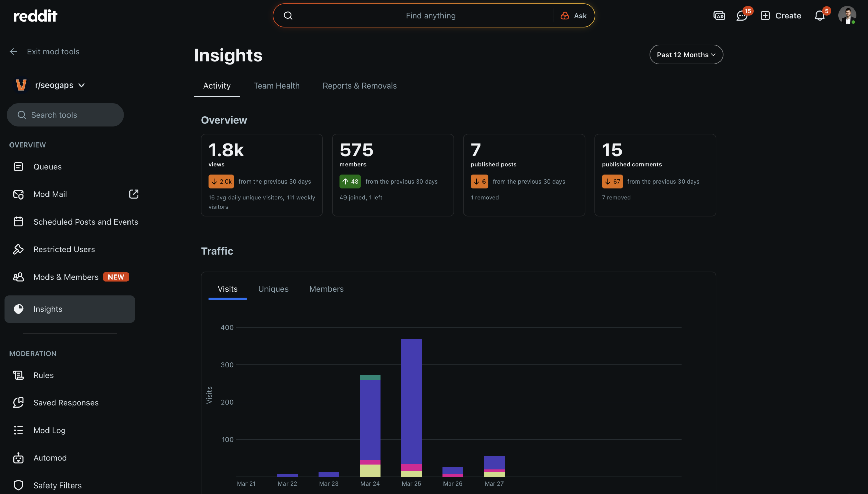This screenshot has width=868, height=494.
Task: Open the Reports & Removals tab
Action: coord(359,86)
